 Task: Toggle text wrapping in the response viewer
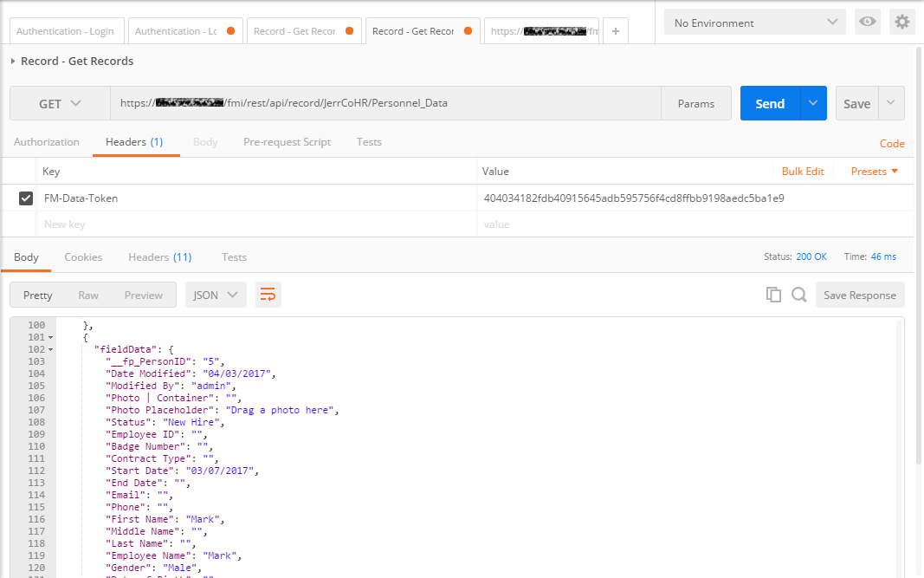point(268,295)
